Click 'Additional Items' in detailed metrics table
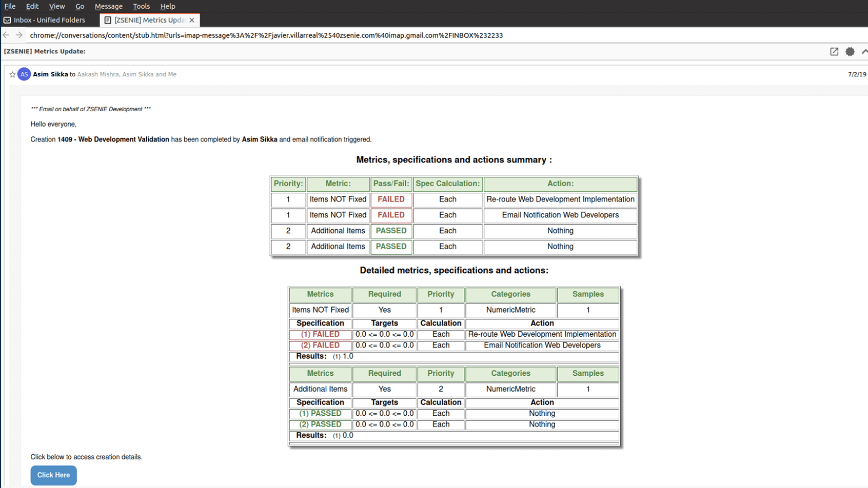This screenshot has height=488, width=868. tap(320, 389)
